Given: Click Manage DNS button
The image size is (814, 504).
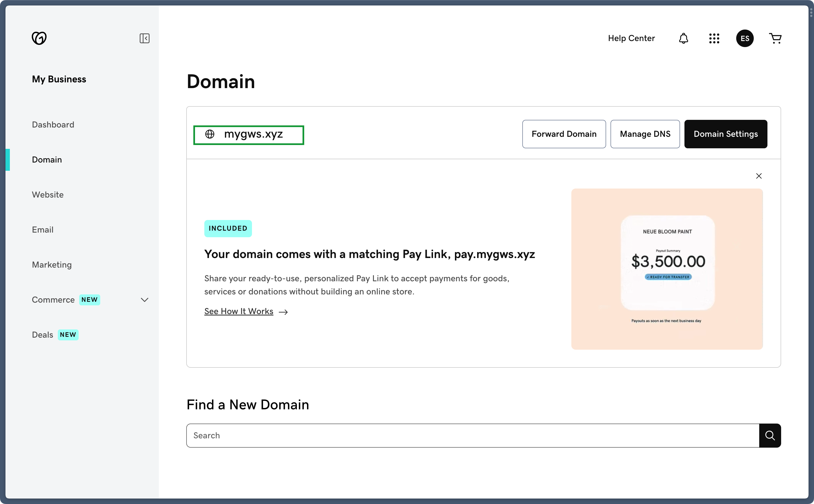Looking at the screenshot, I should coord(645,134).
